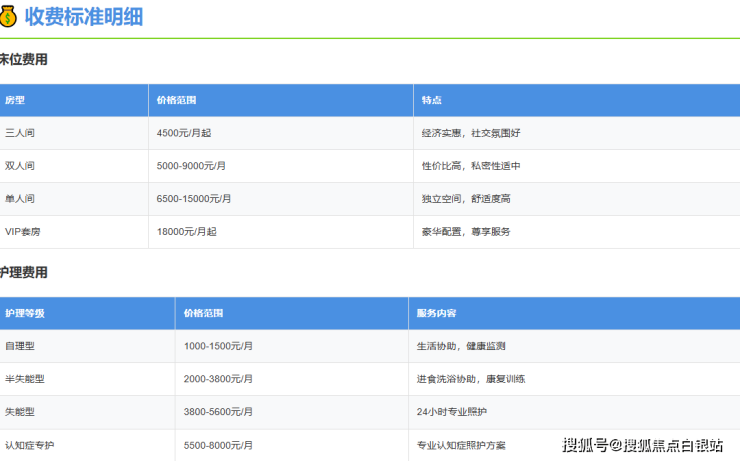Click the VIP套房 row label
The width and height of the screenshot is (740, 461).
(x=23, y=232)
